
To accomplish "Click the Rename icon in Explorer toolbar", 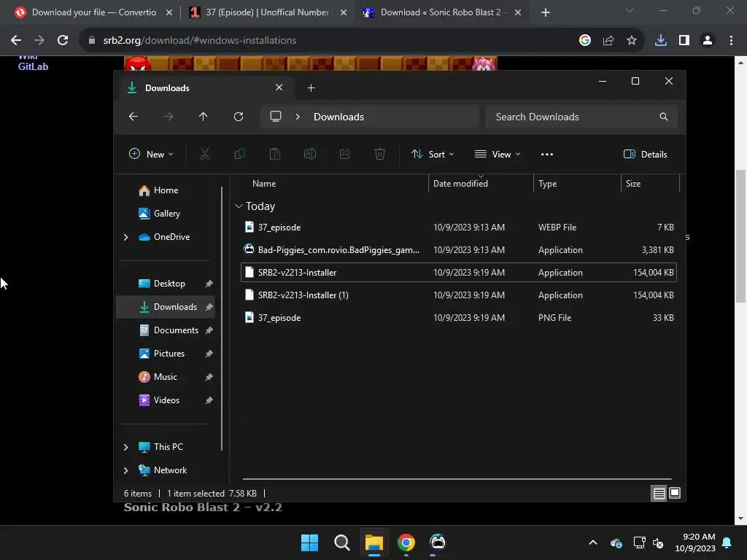I will [309, 154].
